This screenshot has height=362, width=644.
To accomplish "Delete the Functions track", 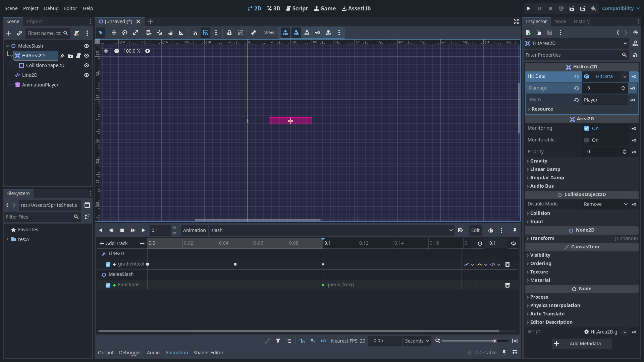I will click(507, 285).
